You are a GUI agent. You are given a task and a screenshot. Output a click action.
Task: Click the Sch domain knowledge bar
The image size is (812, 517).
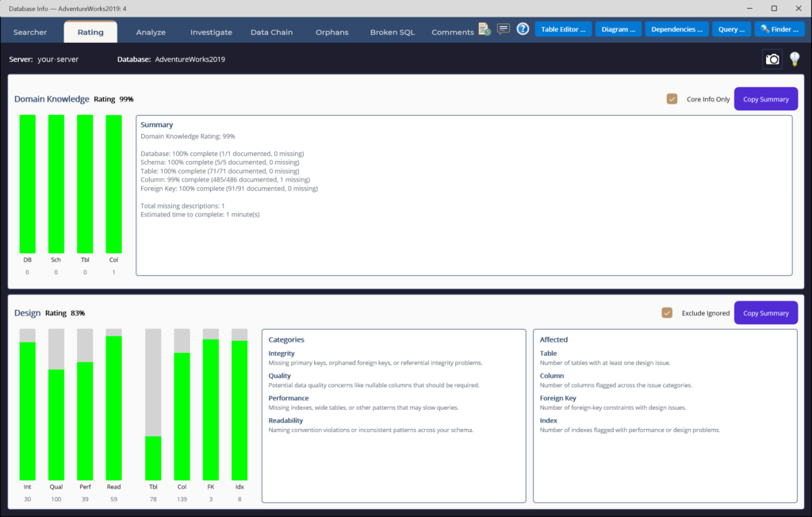point(56,184)
